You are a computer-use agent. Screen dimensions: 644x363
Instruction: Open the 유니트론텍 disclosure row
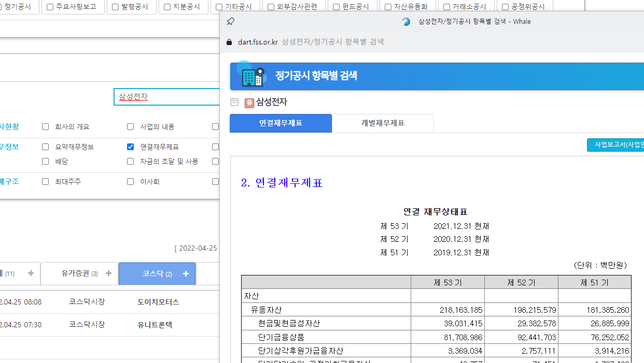tap(155, 325)
